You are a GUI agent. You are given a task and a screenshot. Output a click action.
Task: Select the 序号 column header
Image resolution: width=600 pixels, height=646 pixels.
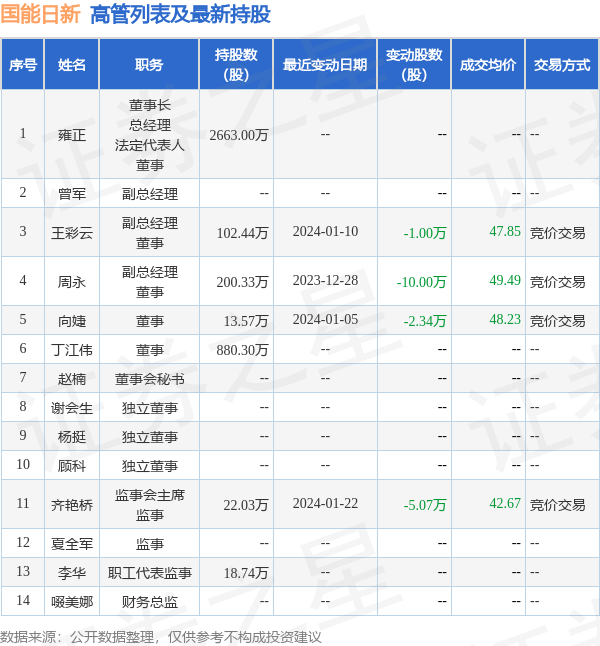(x=23, y=65)
